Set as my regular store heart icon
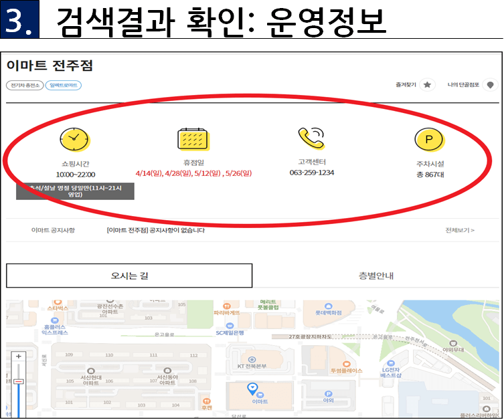The width and height of the screenshot is (504, 420). (490, 85)
